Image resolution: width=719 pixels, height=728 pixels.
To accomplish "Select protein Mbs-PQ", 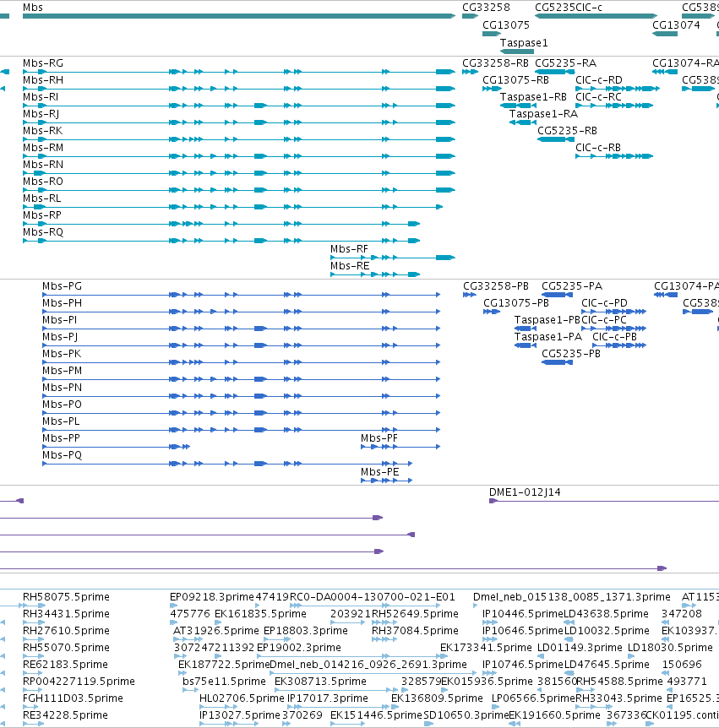I will point(62,455).
